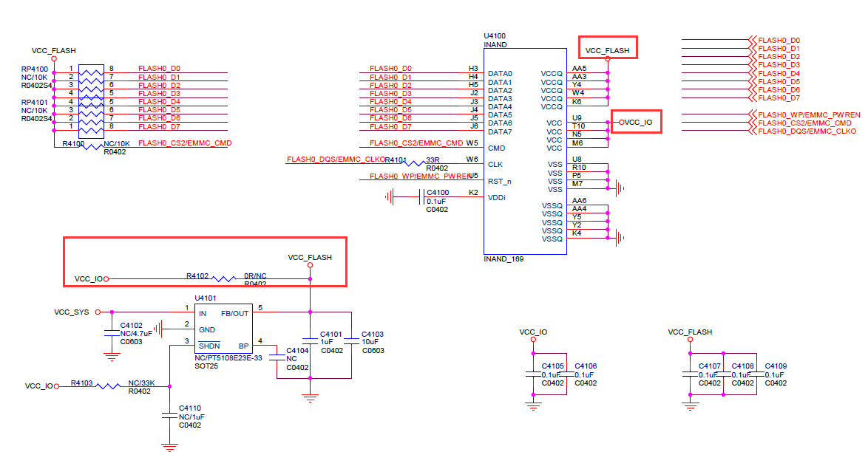Click the C4106 designator text
This screenshot has height=452, width=868.
pos(586,366)
